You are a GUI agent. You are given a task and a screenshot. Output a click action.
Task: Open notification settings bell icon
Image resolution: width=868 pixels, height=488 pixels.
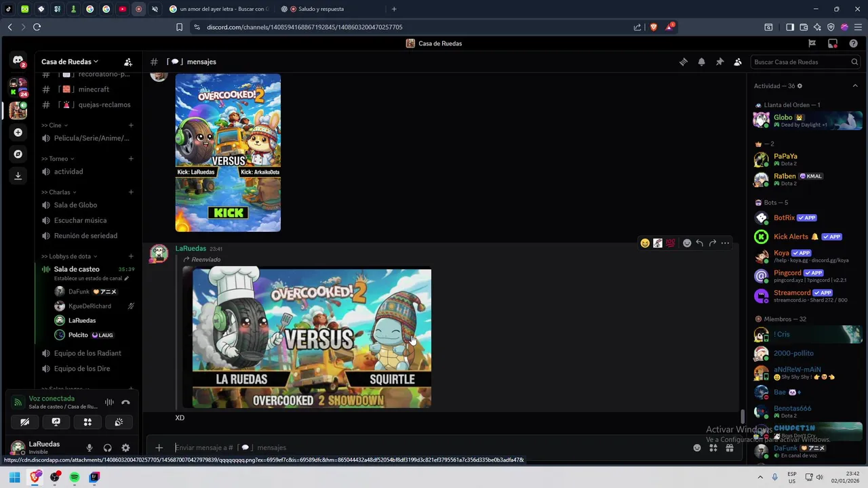(702, 62)
